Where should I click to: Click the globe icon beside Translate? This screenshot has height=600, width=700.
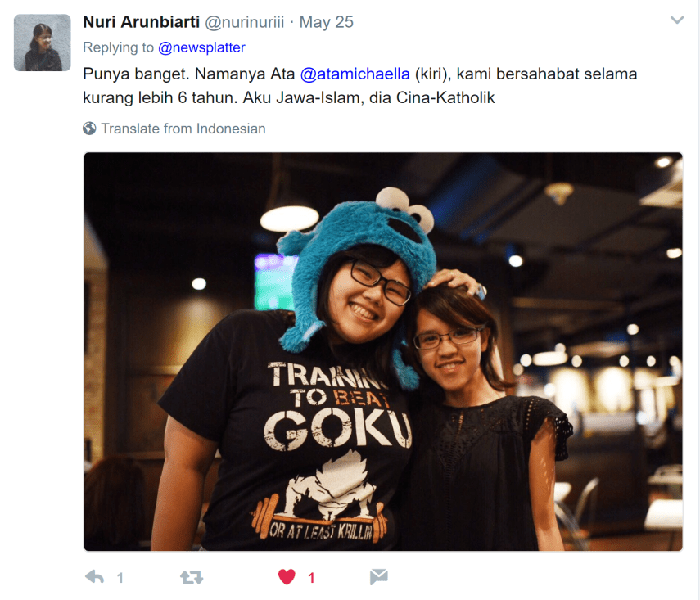click(89, 129)
